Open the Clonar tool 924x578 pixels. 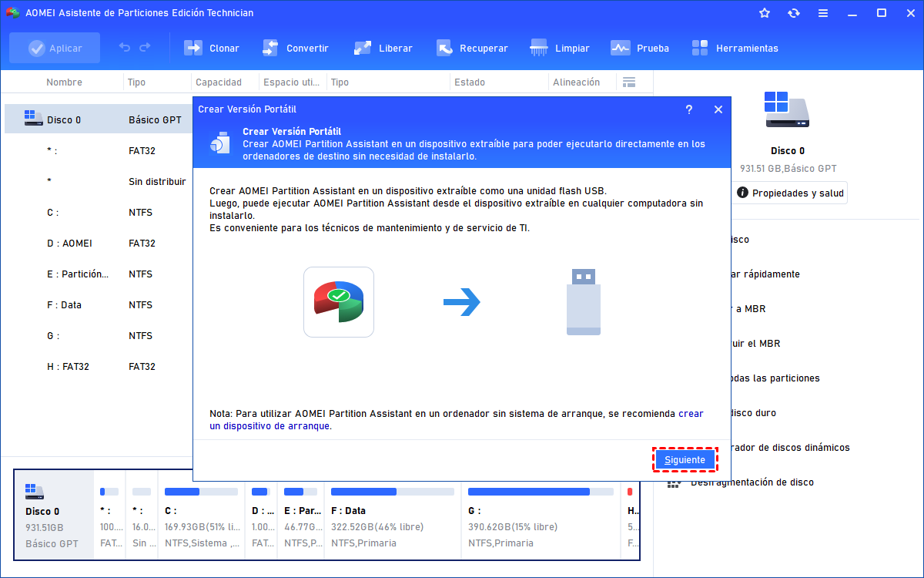[x=212, y=48]
